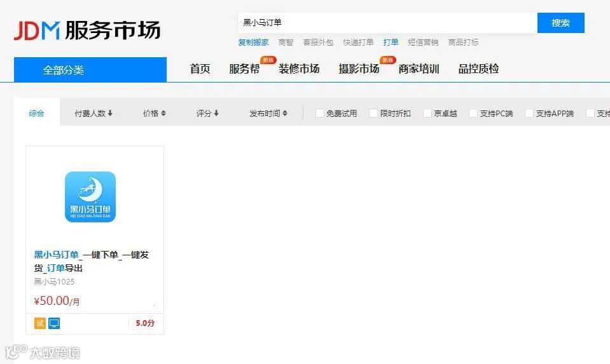Open the 客服外包 suggested keyword link

[318, 43]
